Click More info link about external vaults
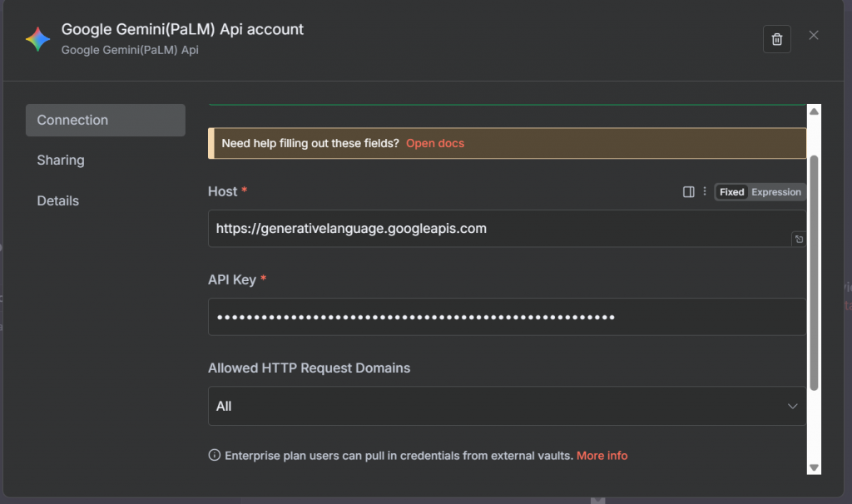 point(602,456)
